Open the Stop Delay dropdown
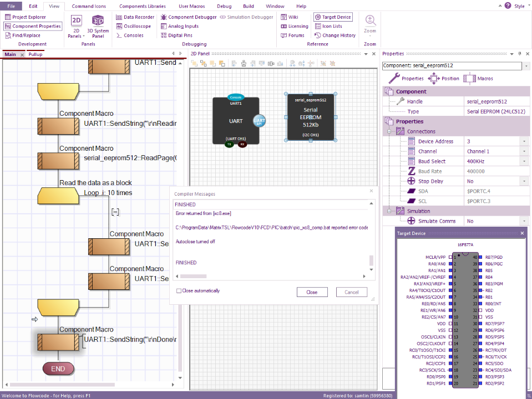The width and height of the screenshot is (532, 399). [x=524, y=181]
